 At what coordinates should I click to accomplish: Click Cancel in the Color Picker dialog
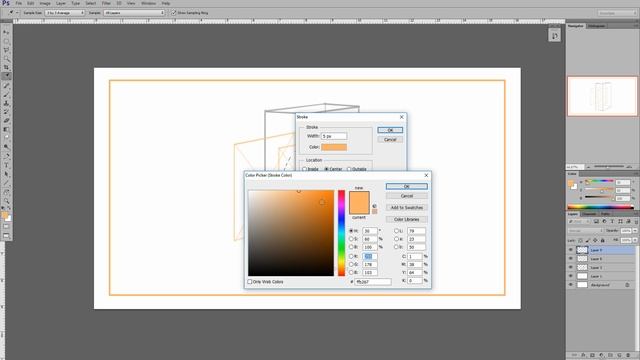click(x=407, y=196)
